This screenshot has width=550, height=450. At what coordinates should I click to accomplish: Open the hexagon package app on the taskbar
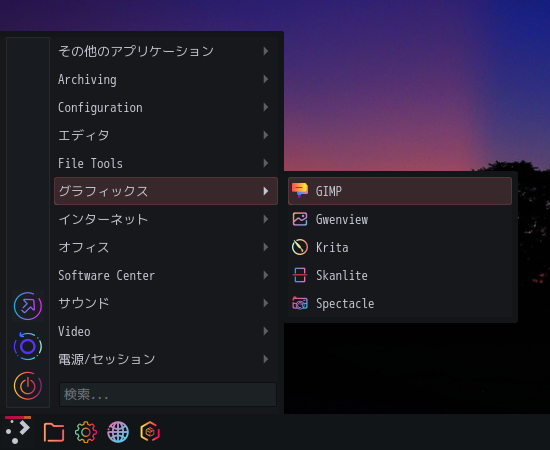point(150,431)
